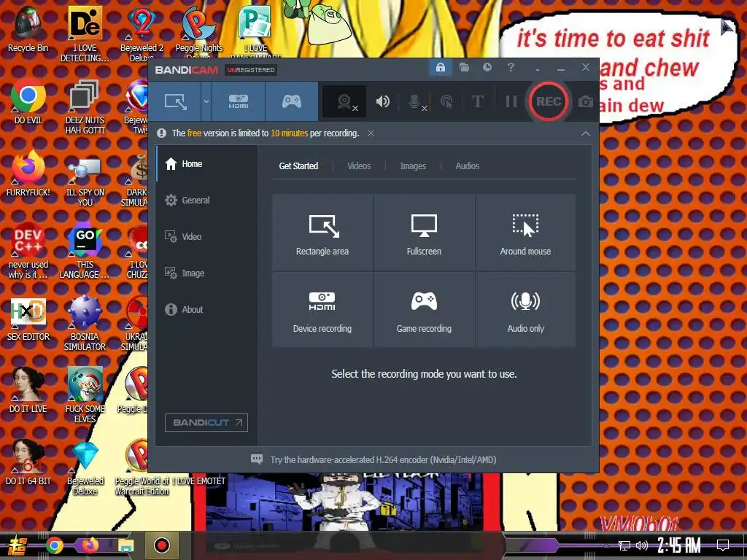Choose the Audio only mode
The height and width of the screenshot is (560, 747).
pyautogui.click(x=525, y=309)
